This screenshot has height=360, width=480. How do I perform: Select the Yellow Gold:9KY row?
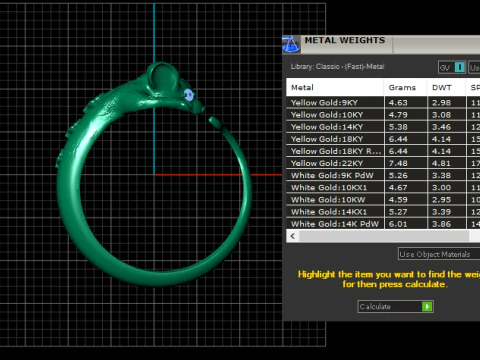tap(383, 103)
